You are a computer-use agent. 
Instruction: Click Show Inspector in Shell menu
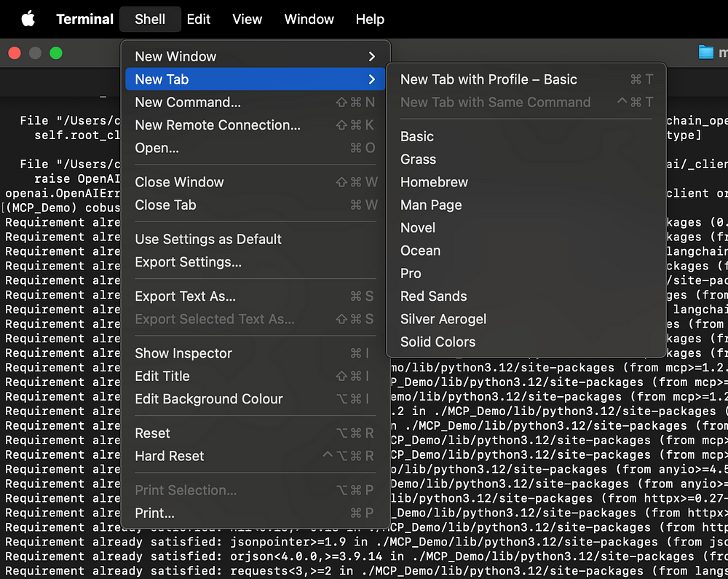(183, 353)
